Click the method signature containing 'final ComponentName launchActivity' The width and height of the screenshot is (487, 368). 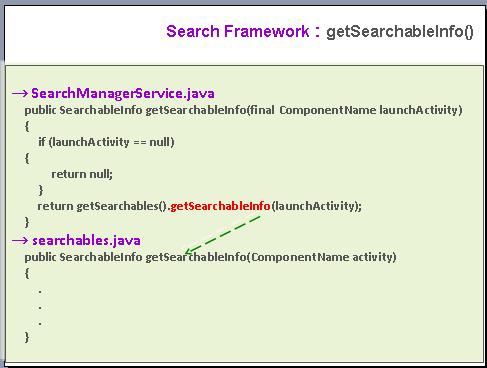tap(243, 110)
